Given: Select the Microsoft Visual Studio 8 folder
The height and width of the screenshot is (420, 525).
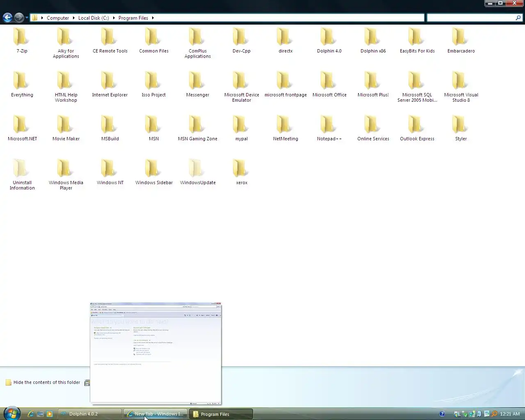Looking at the screenshot, I should coord(461,87).
